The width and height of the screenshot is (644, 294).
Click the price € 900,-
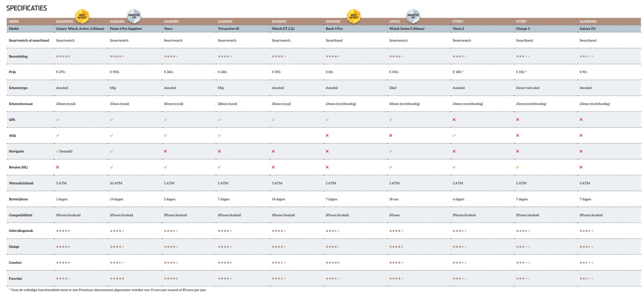pos(115,72)
